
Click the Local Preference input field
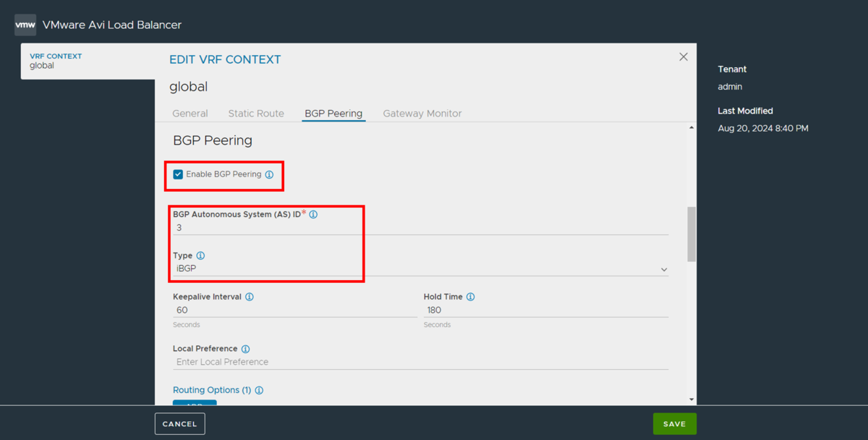pyautogui.click(x=420, y=362)
